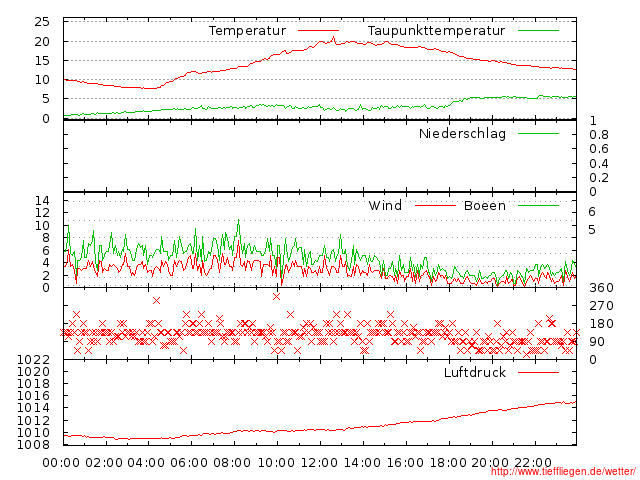Click the 180 wind direction axis value
The width and height of the screenshot is (640, 480).
click(x=601, y=324)
